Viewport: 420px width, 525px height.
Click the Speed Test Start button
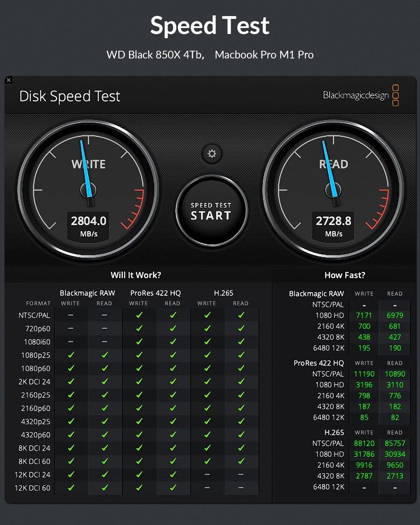(x=211, y=211)
